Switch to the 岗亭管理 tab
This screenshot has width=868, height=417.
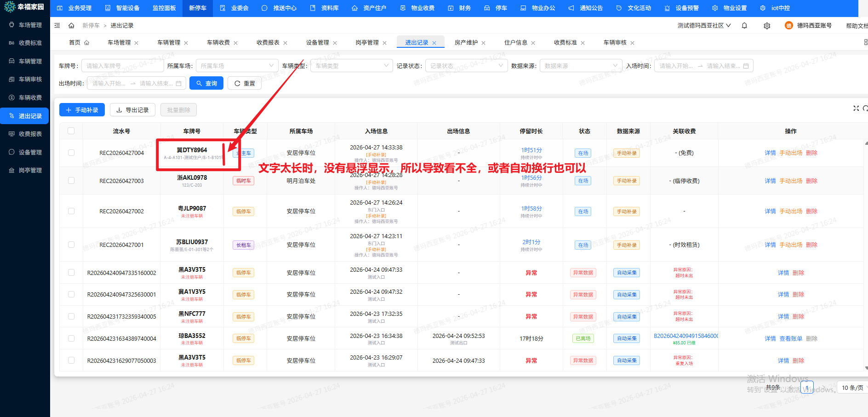(x=367, y=43)
